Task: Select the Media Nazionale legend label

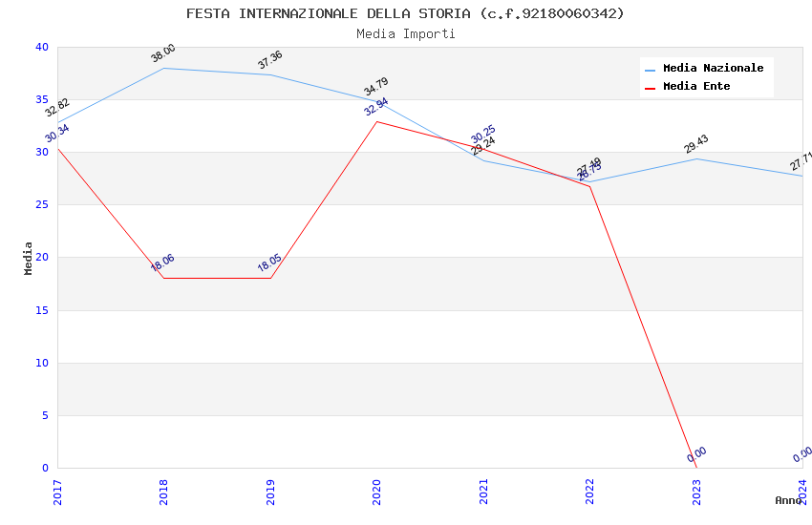Action: (713, 69)
